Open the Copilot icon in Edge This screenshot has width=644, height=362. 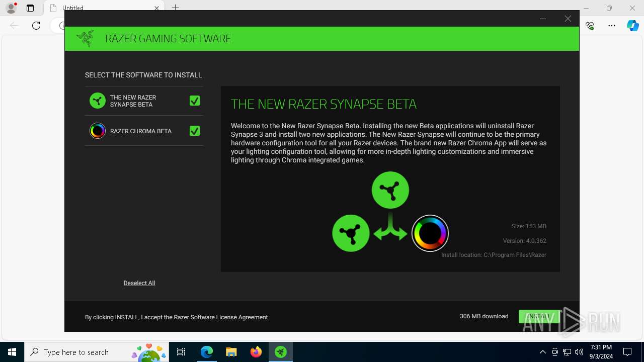pos(633,25)
